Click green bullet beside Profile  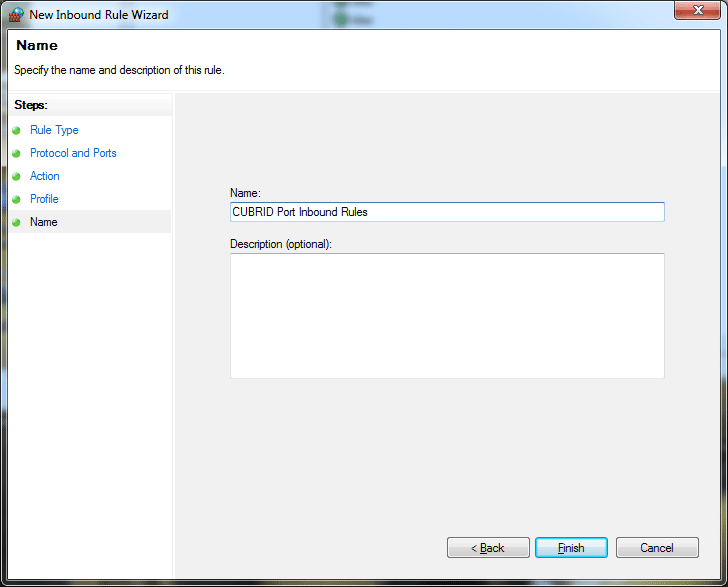16,199
